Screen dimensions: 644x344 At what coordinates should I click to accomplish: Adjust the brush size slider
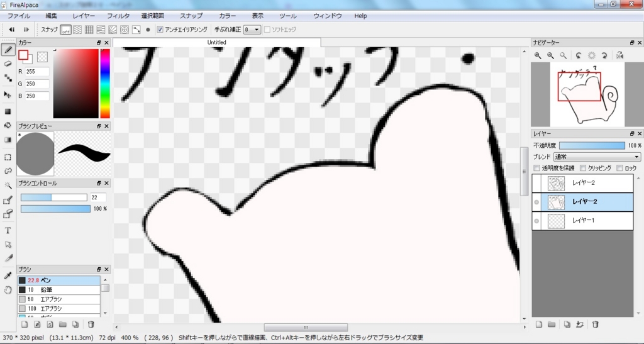click(x=54, y=197)
